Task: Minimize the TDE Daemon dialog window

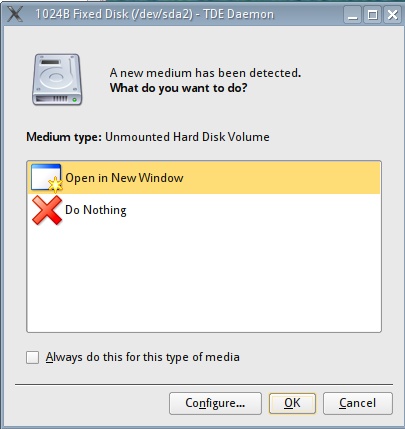Action: click(353, 15)
